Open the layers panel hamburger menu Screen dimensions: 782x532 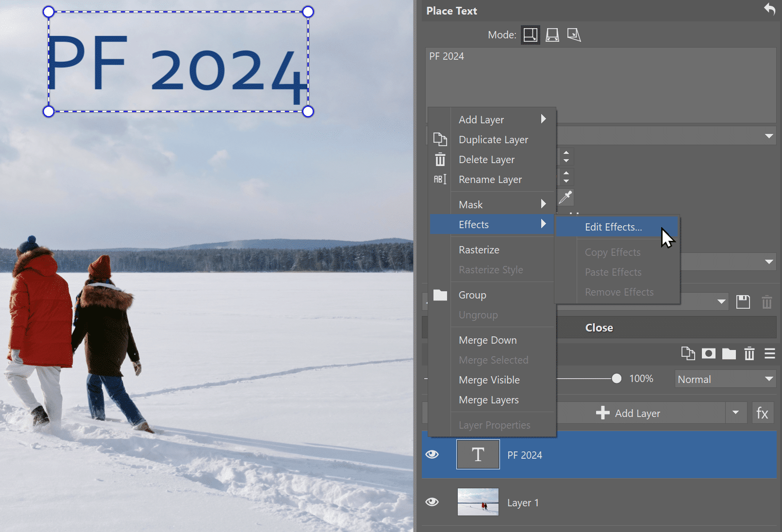pyautogui.click(x=769, y=353)
